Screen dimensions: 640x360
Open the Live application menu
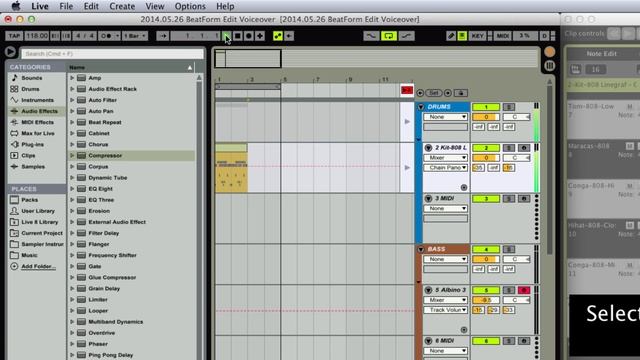(x=40, y=7)
